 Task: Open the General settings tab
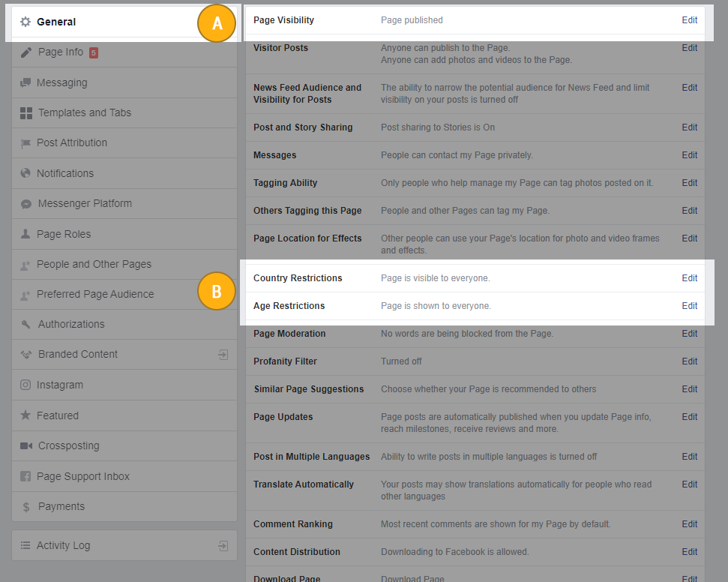click(124, 22)
